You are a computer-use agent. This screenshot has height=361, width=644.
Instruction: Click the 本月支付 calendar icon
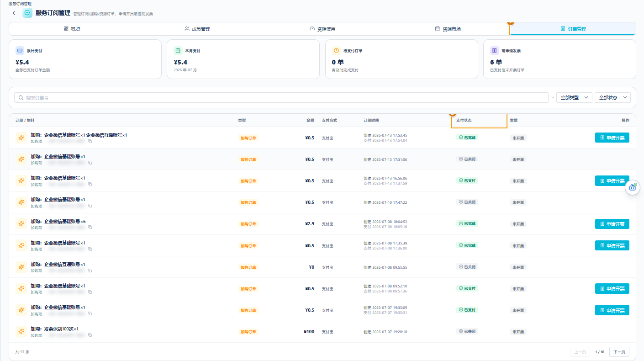(178, 51)
